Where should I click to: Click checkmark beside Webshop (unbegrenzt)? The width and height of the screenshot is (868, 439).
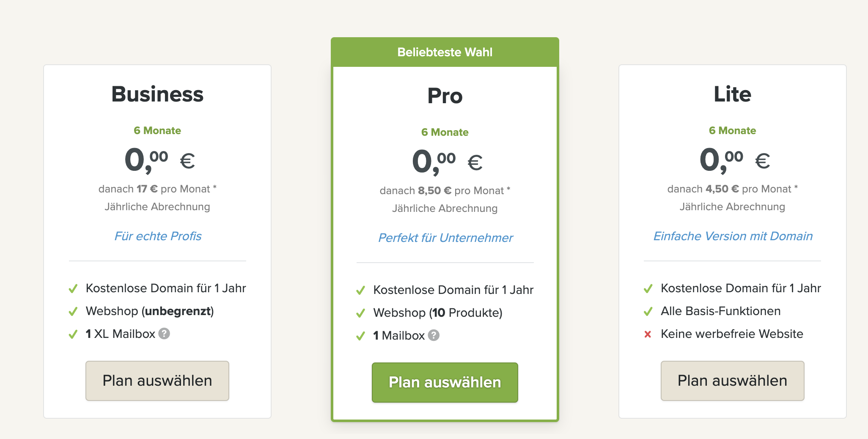pos(73,312)
